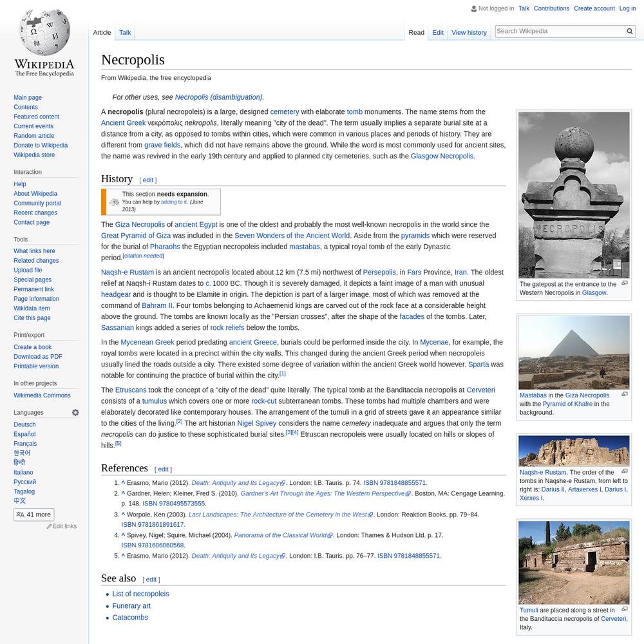The image size is (644, 644).
Task: Open Main page in sidebar
Action: (28, 97)
